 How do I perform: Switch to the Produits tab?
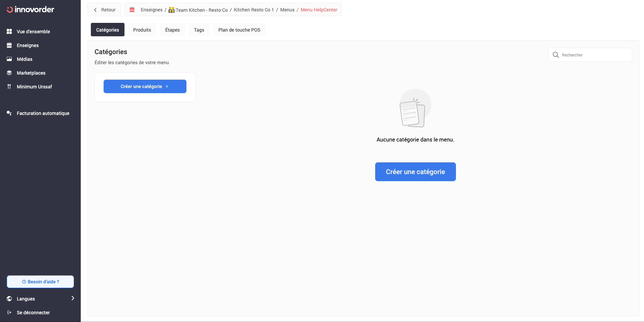[142, 30]
